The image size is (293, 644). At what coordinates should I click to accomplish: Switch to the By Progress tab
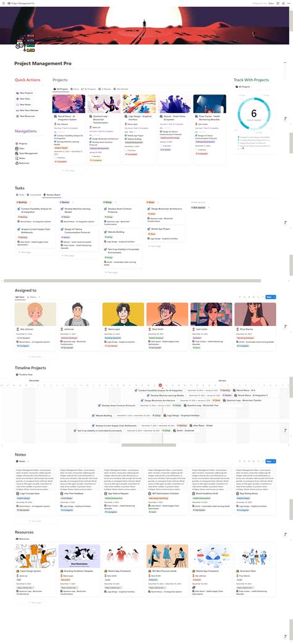pyautogui.click(x=89, y=89)
